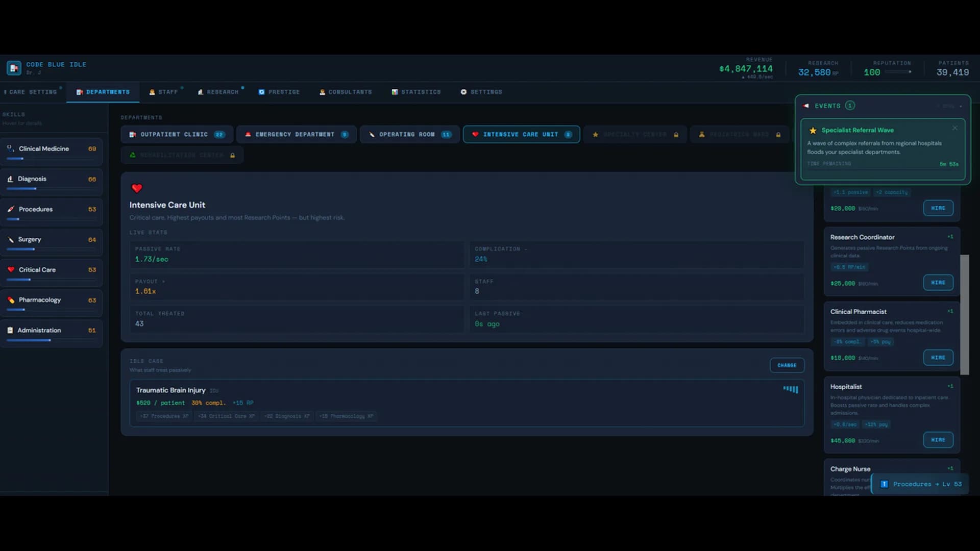
Task: Select the Operating Room department
Action: pos(410,135)
